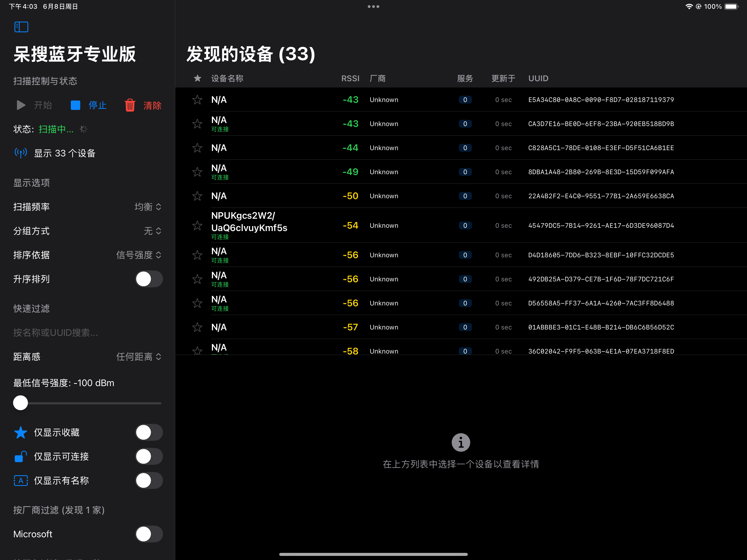This screenshot has height=560, width=747.
Task: Click the service count badge for UUID E5A34C80
Action: tap(465, 100)
